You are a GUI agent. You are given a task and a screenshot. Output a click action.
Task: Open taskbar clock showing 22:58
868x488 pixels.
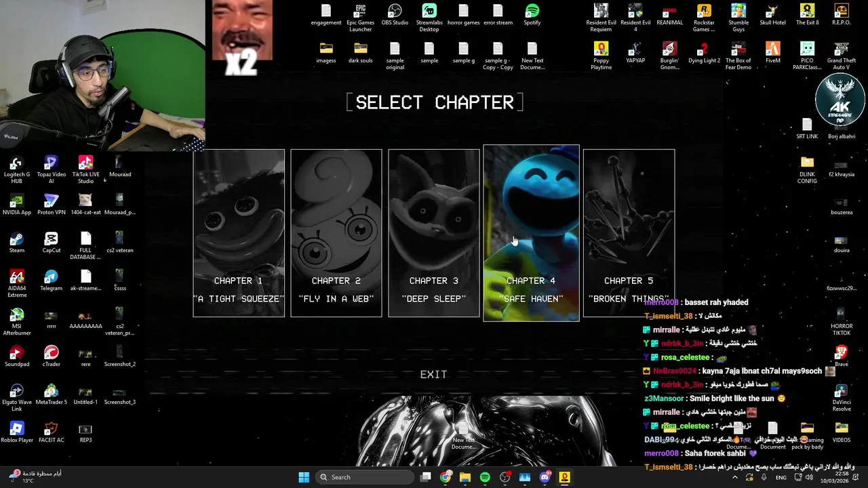pos(836,477)
